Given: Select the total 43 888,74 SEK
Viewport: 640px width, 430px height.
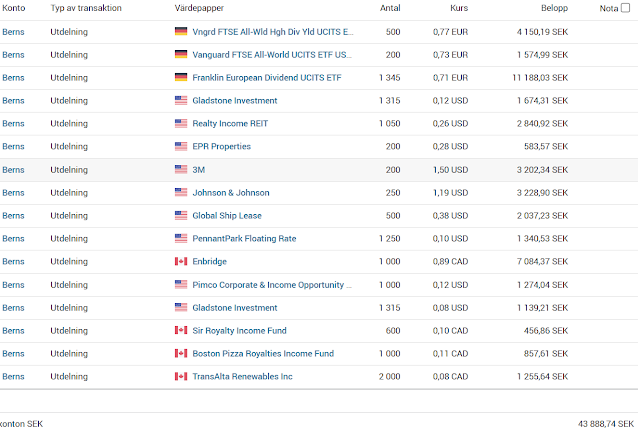Looking at the screenshot, I should click(606, 424).
